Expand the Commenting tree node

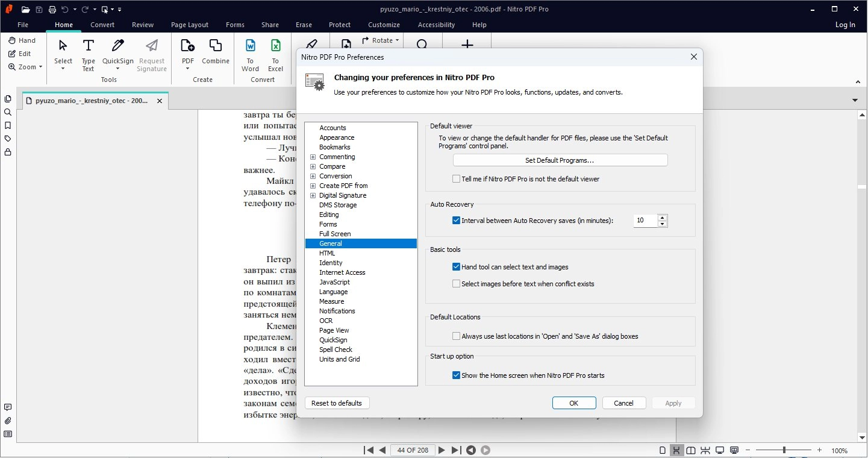(x=313, y=157)
